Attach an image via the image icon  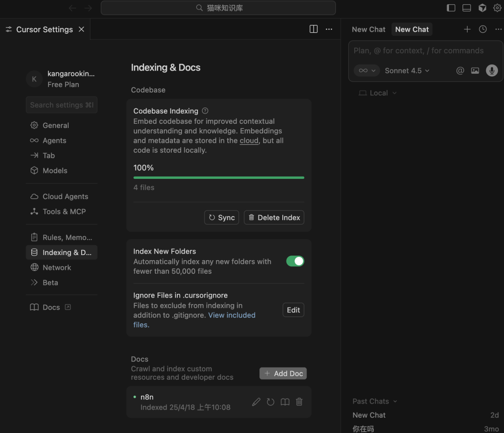click(x=475, y=71)
